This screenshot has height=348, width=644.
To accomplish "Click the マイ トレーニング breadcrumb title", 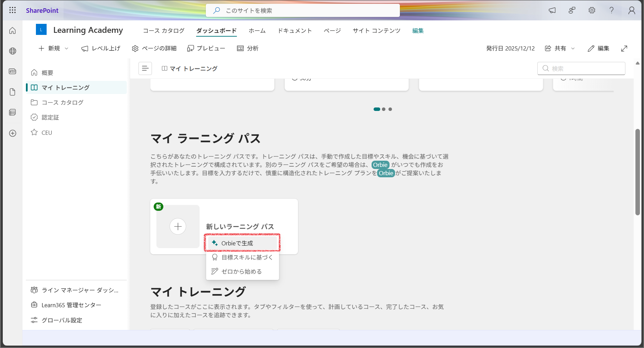I will click(194, 68).
